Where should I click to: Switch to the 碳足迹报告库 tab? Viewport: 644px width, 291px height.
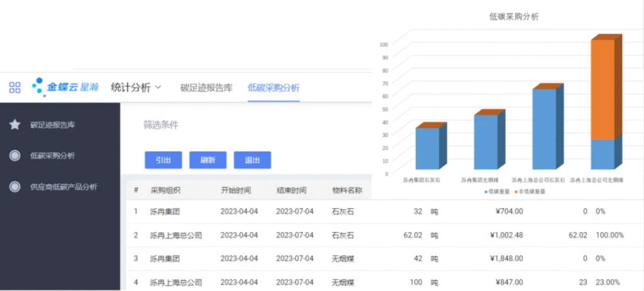(206, 88)
